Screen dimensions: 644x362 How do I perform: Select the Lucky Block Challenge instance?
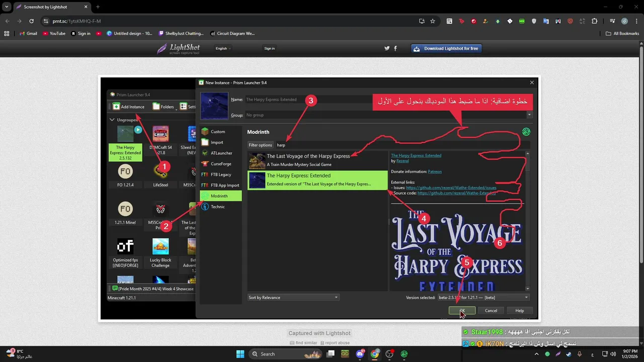[x=160, y=253]
